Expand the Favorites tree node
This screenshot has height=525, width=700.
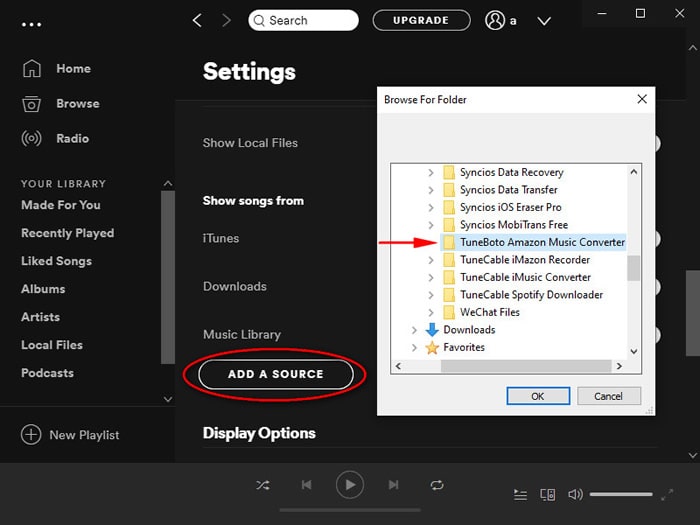414,347
